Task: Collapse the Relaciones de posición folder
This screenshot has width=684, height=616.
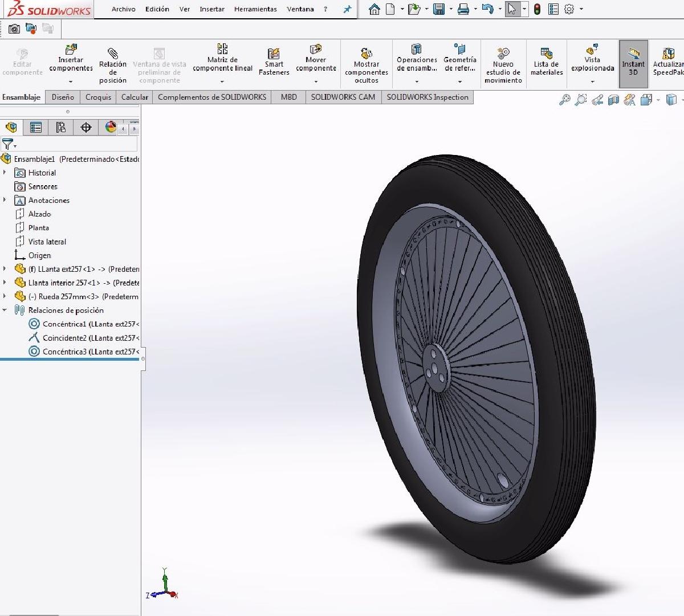Action: [5, 310]
